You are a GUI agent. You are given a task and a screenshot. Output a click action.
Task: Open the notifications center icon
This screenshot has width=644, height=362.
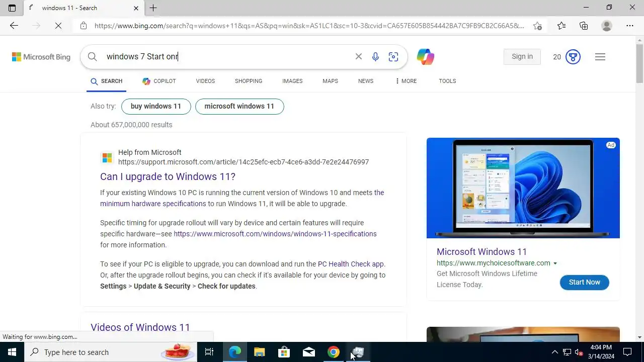coord(627,352)
